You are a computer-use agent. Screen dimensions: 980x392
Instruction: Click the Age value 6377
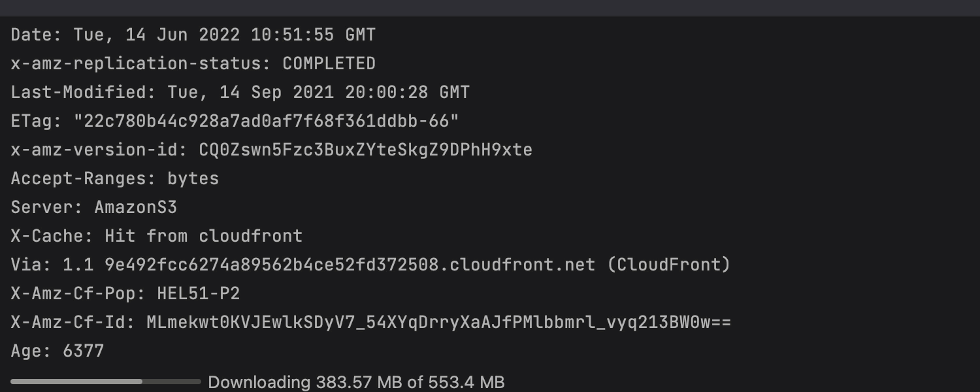[x=84, y=351]
